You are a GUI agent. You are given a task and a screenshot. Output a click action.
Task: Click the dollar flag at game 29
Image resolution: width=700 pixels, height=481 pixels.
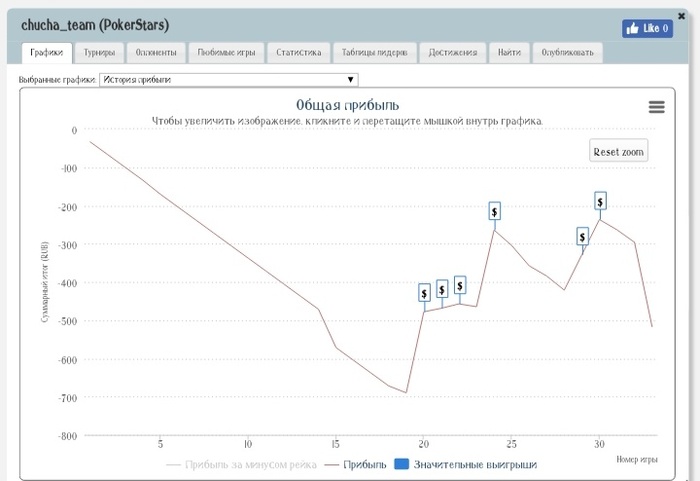coord(583,237)
